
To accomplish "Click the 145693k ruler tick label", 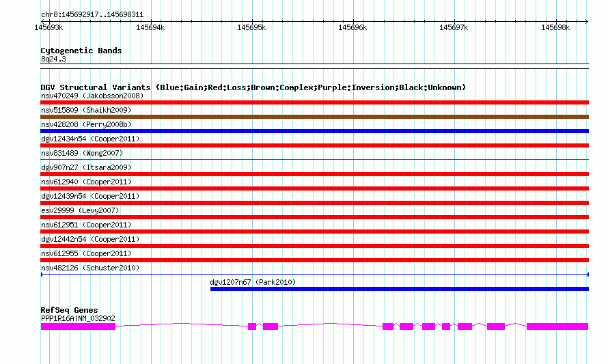I will click(49, 27).
